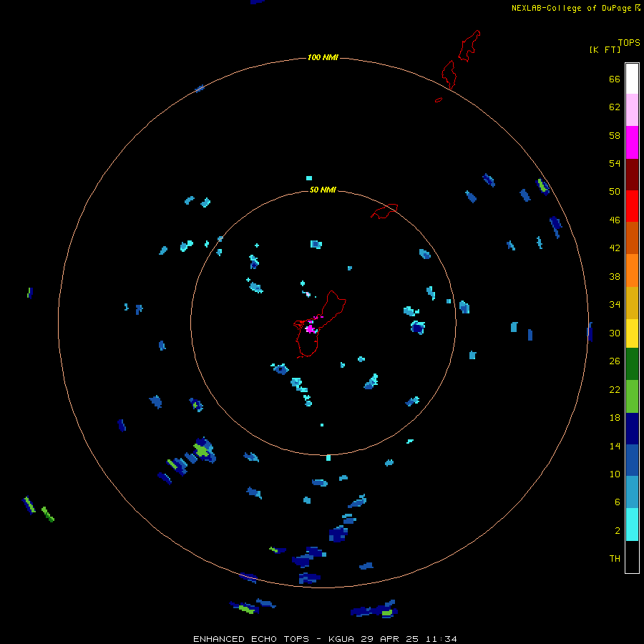Screen dimensions: 644x644
Task: Click the black TH threshold legend band
Action: point(632,557)
